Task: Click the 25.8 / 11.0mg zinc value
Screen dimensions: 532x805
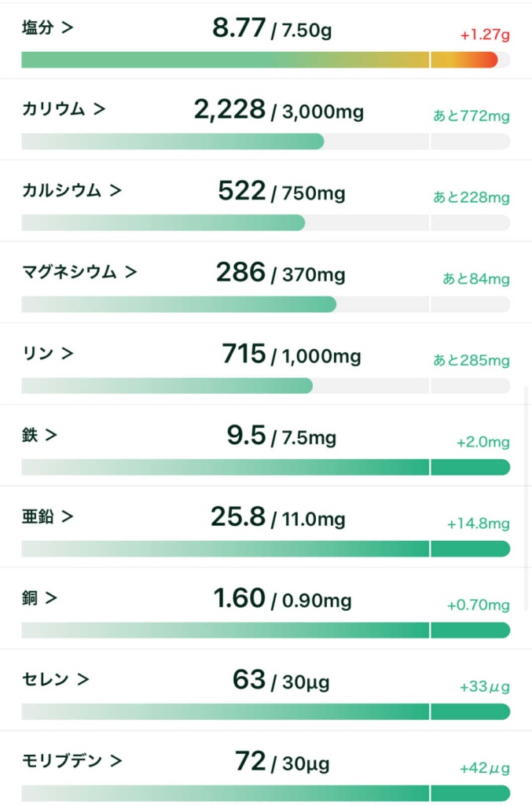Action: [x=277, y=517]
